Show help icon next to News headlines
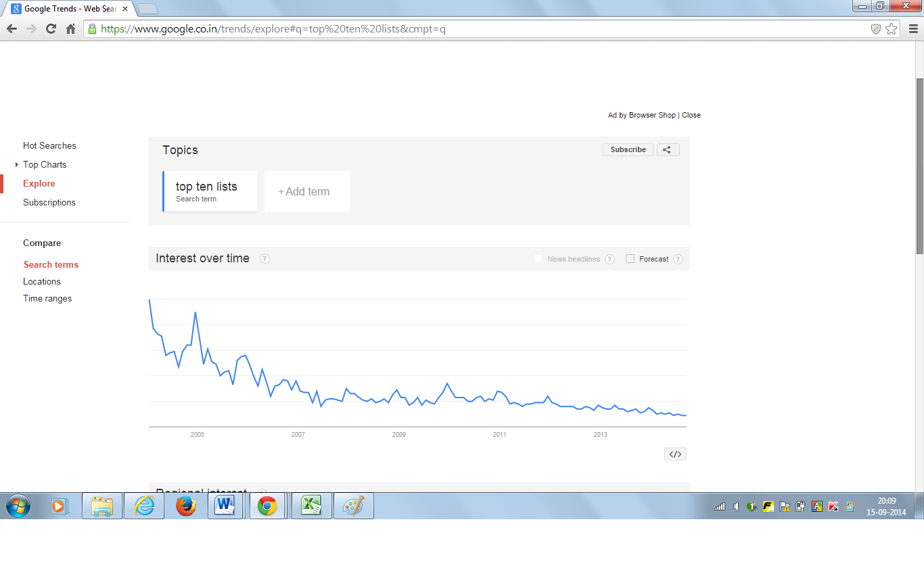Image resolution: width=924 pixels, height=576 pixels. (609, 259)
